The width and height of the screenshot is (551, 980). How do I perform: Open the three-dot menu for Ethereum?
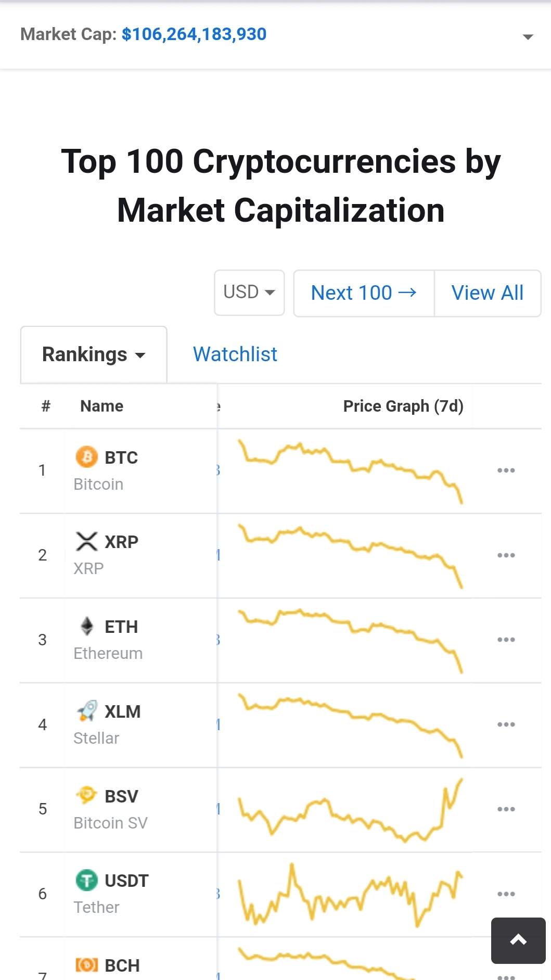tap(506, 640)
